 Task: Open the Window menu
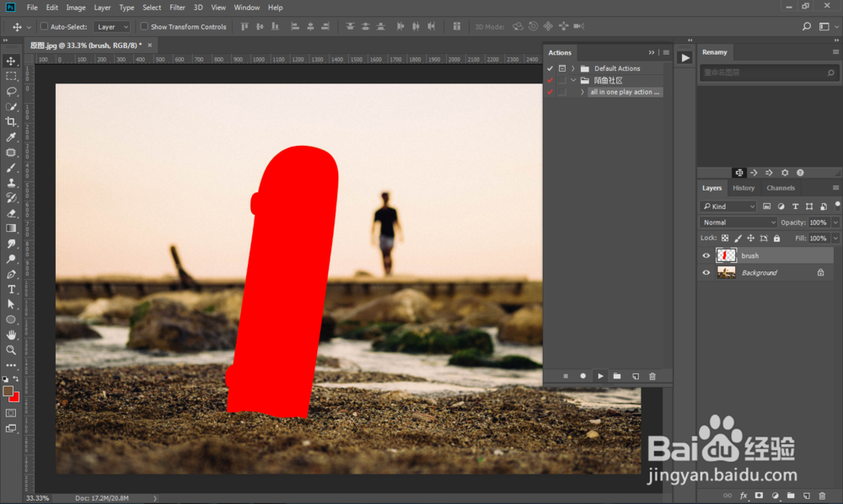(247, 8)
